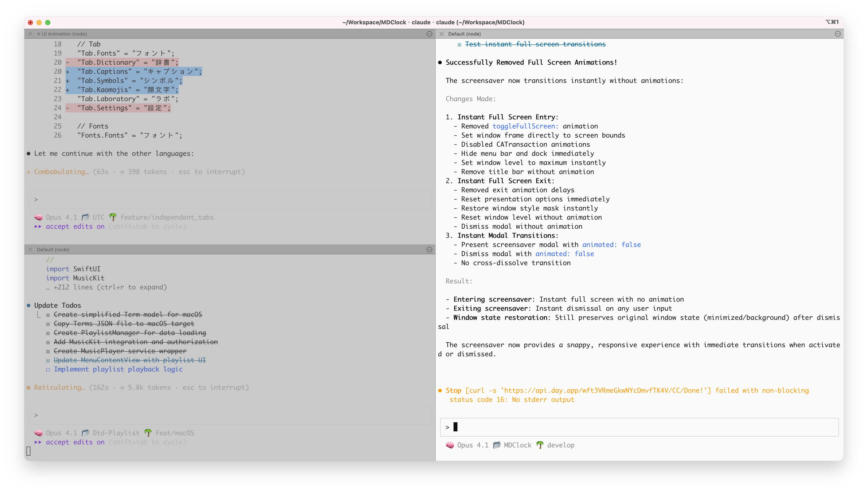This screenshot has height=493, width=868.
Task: Select the bottom-left Default (node) title
Action: 53,250
